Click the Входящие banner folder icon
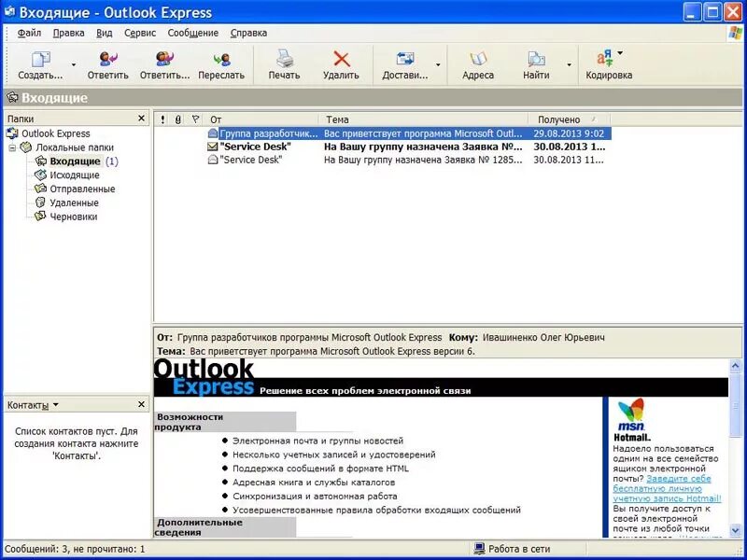This screenshot has height=560, width=747. coord(12,98)
